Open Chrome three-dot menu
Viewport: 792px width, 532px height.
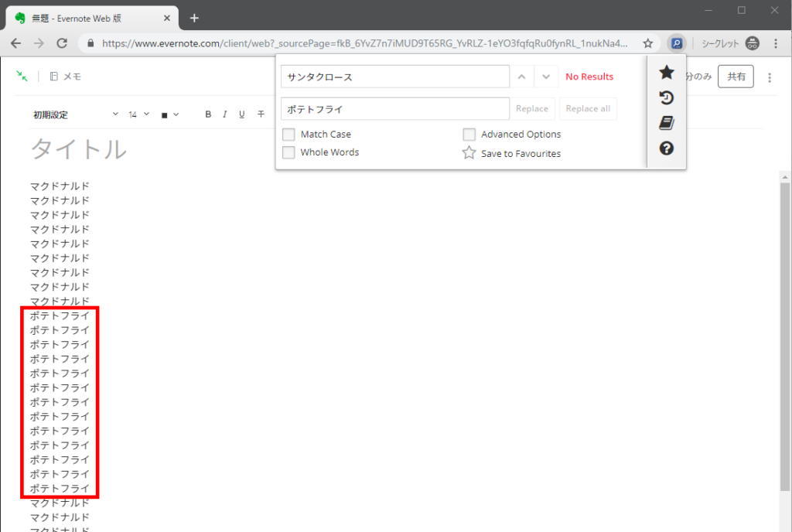776,43
